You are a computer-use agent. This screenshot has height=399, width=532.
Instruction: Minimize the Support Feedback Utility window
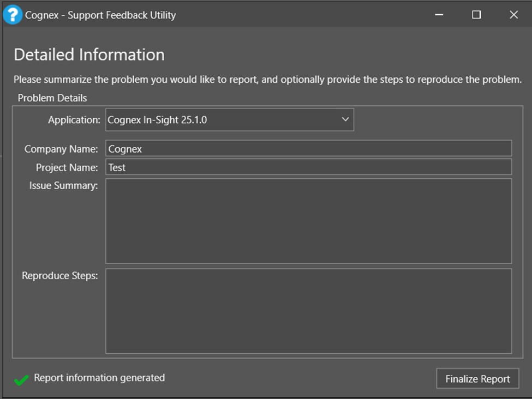[x=439, y=15]
